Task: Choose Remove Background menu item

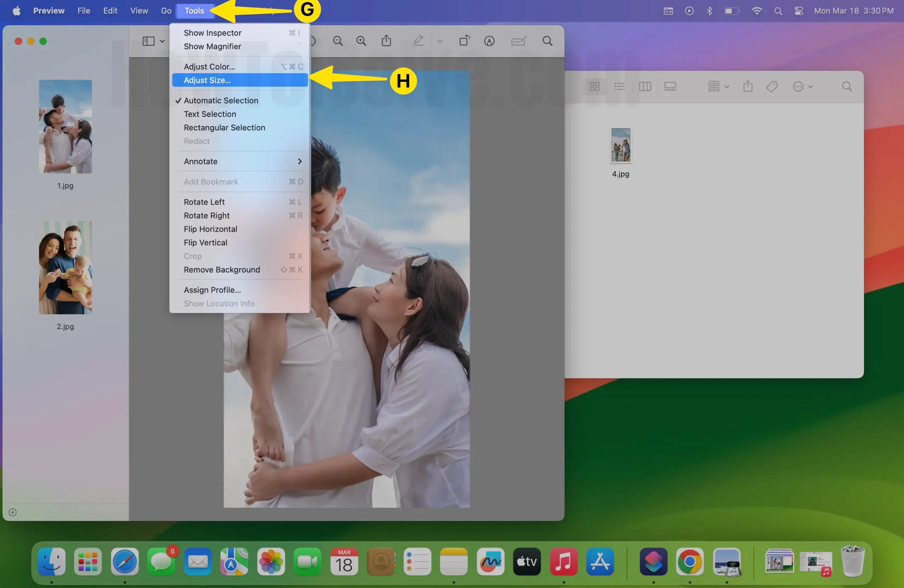Action: [x=240, y=270]
